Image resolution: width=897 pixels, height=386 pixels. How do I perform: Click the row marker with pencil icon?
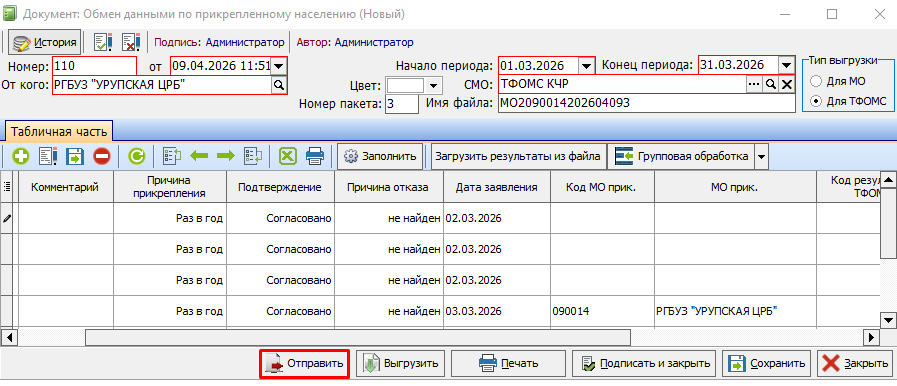(8, 218)
